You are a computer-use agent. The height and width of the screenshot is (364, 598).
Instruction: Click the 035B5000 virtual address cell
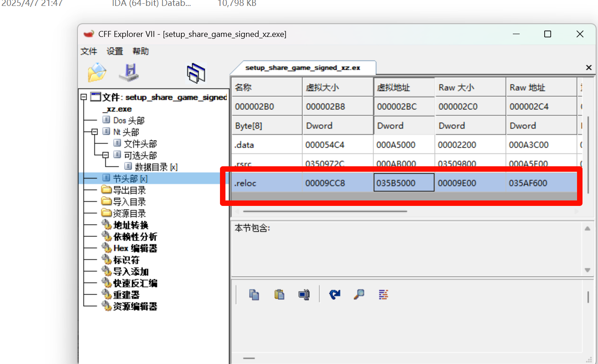(x=404, y=183)
